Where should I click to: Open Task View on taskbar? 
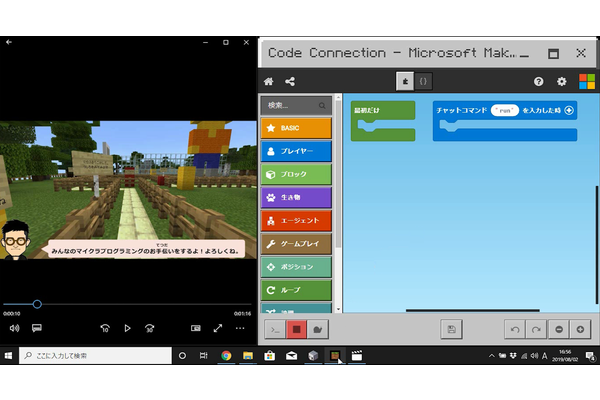(204, 356)
